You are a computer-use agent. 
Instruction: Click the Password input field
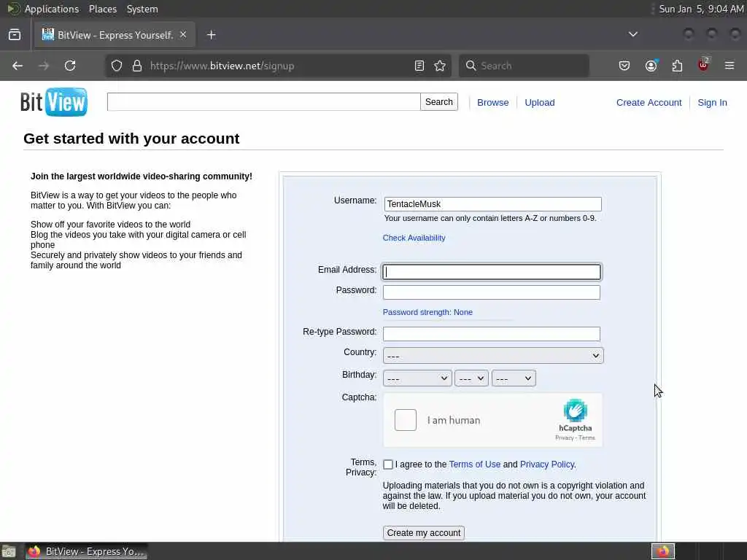coord(492,292)
